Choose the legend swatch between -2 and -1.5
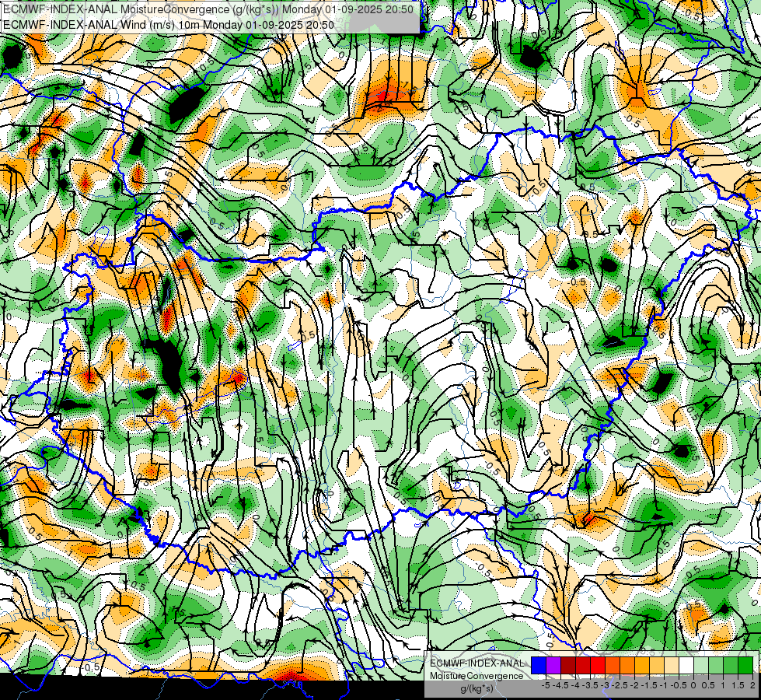Image resolution: width=761 pixels, height=700 pixels. coord(642,666)
